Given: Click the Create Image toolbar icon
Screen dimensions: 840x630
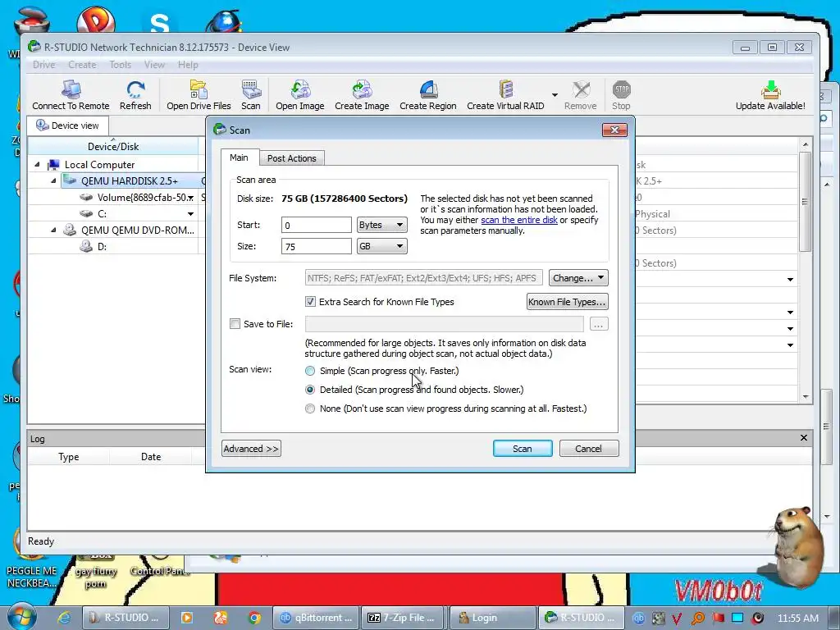Looking at the screenshot, I should [x=362, y=89].
